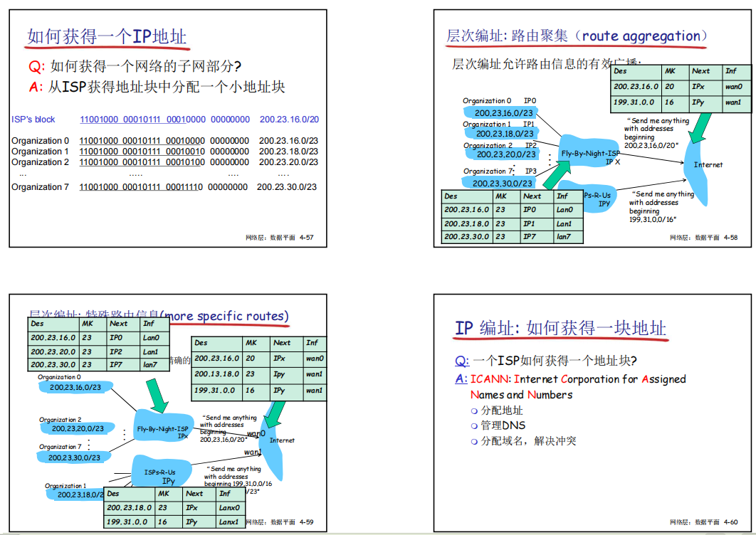Click the blue label ISP's block
Image resolution: width=756 pixels, height=535 pixels.
[33, 120]
